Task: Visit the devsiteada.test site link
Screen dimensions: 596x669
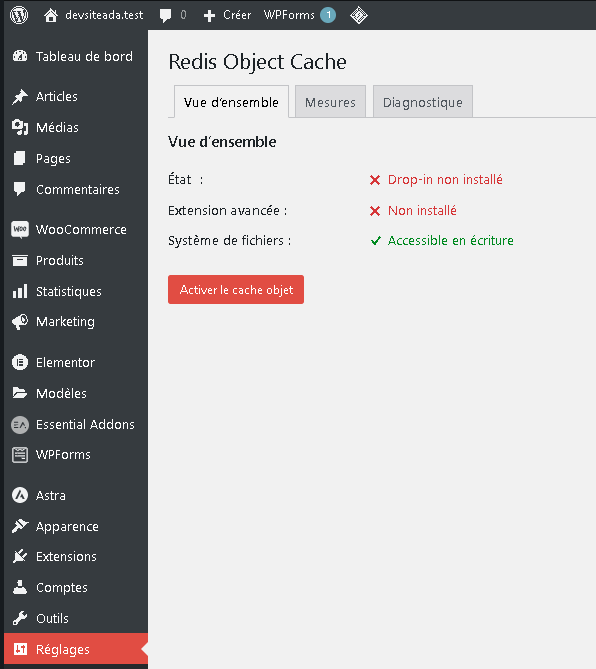Action: point(104,15)
